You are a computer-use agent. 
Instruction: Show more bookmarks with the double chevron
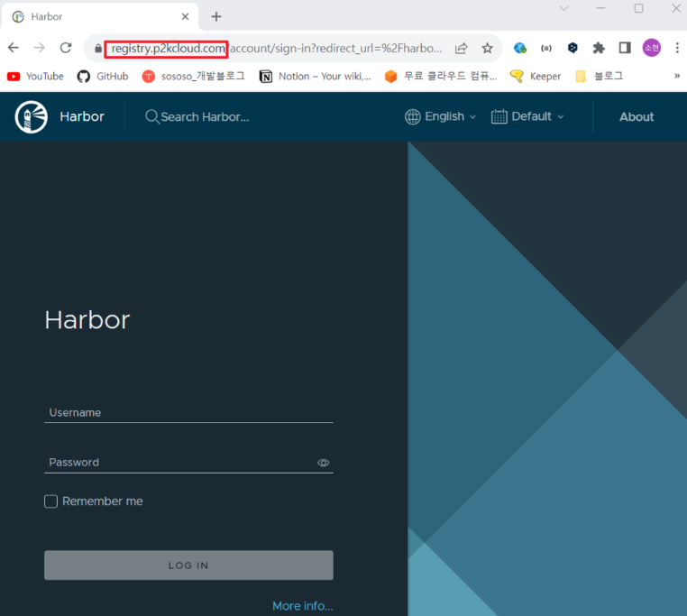click(x=677, y=76)
